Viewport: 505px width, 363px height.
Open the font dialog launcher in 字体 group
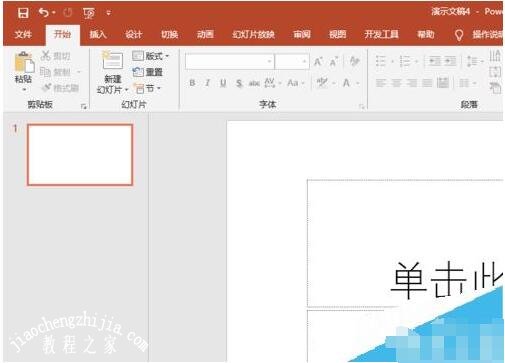click(x=361, y=106)
